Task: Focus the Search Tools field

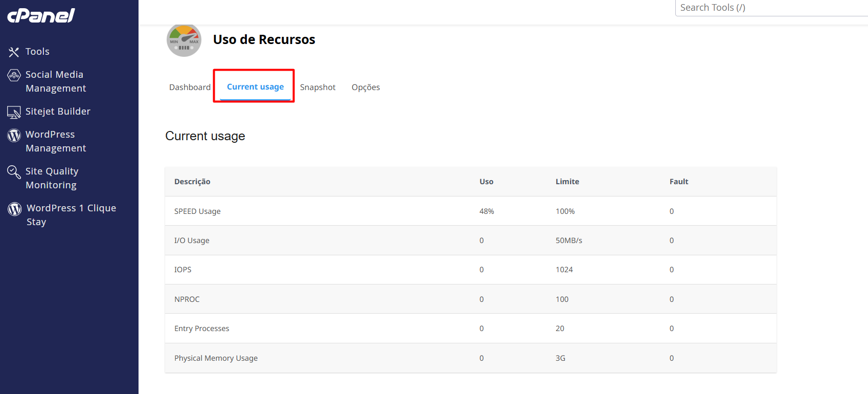Action: [x=771, y=8]
